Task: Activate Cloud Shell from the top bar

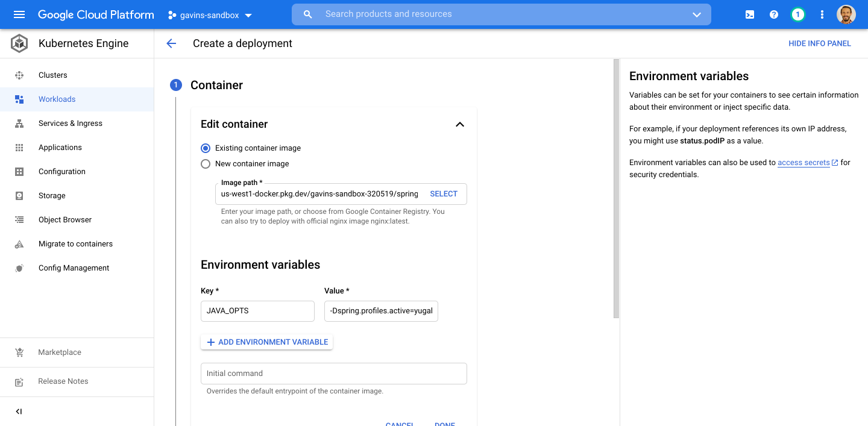Action: 749,14
